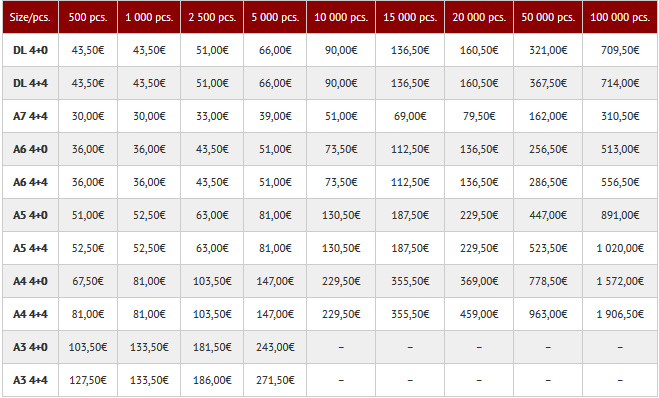Select the 447,00€ price cell
The width and height of the screenshot is (659, 398).
pyautogui.click(x=548, y=215)
